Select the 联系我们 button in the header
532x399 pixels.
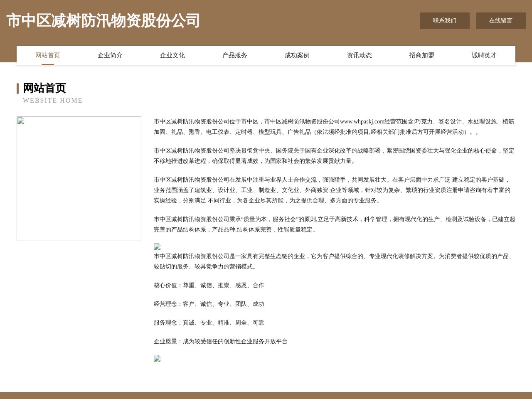click(x=445, y=21)
